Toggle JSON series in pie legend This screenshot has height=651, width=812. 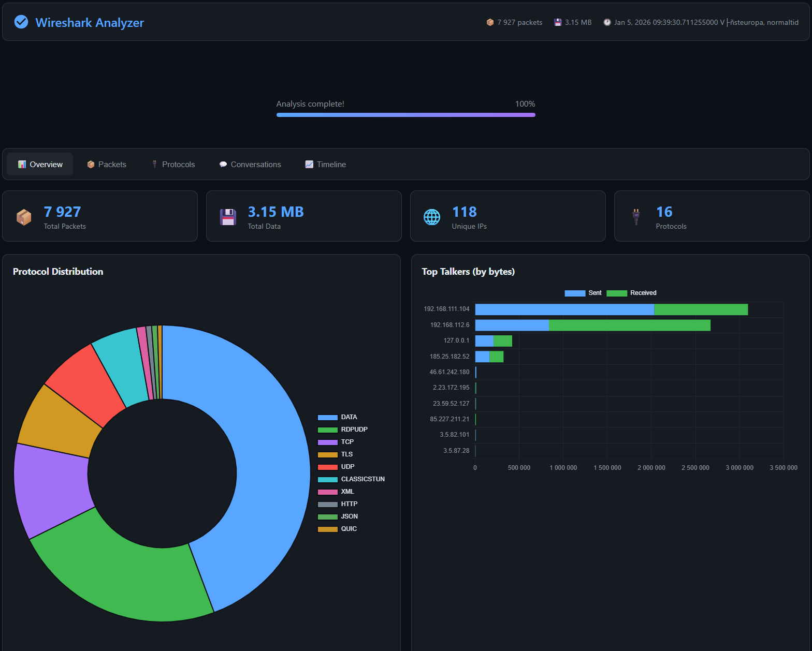click(338, 516)
